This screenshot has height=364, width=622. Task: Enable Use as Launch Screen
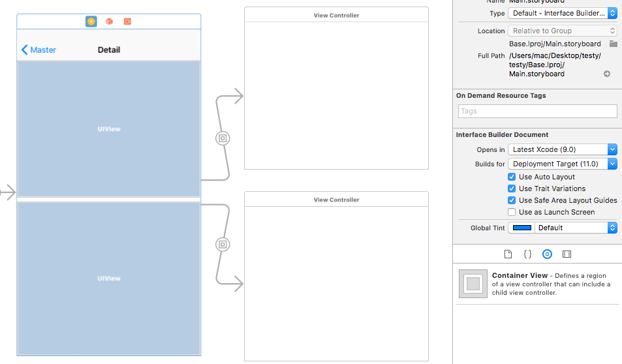[512, 212]
